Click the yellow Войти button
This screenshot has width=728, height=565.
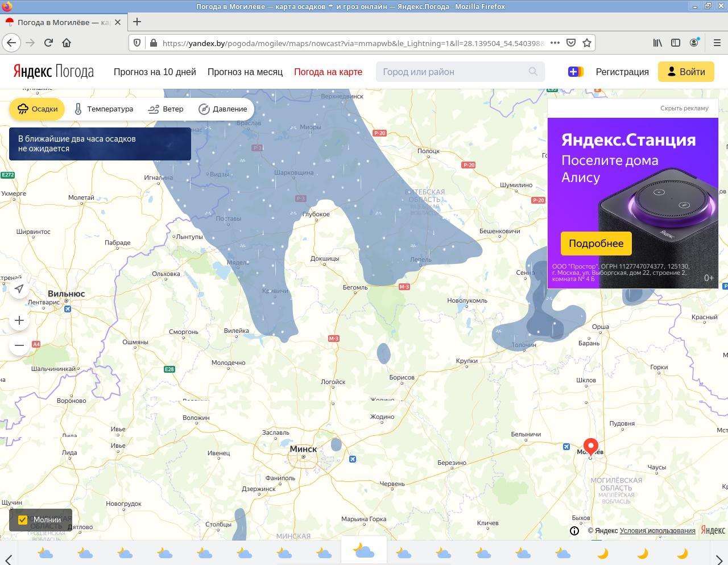coord(686,72)
